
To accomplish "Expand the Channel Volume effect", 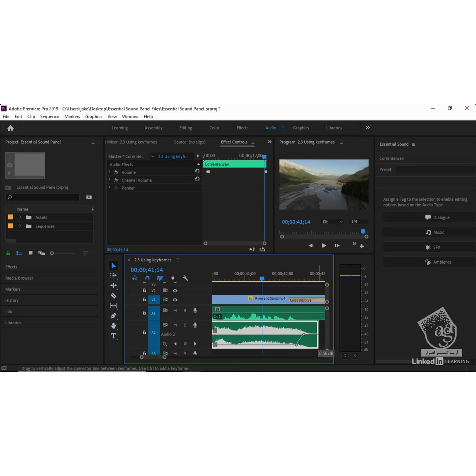I will point(109,180).
